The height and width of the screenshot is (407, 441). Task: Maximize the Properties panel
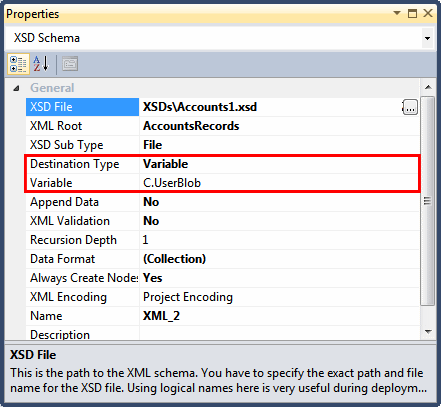(412, 13)
